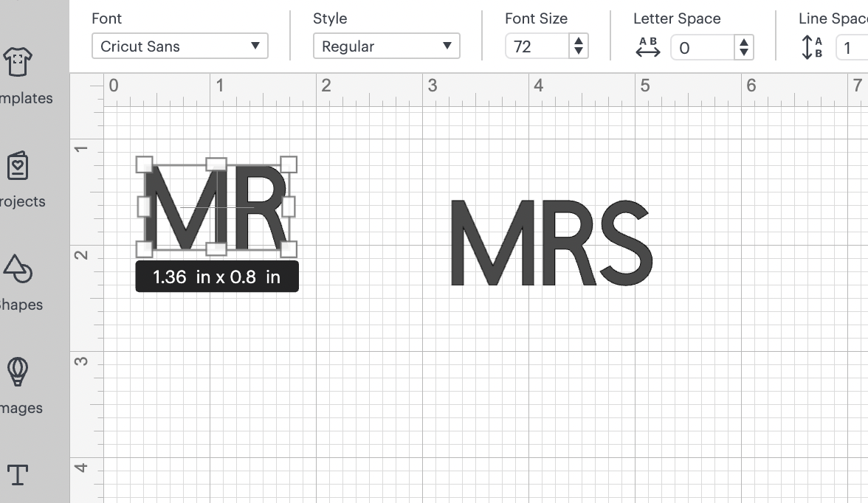Open the Style dropdown showing Regular
This screenshot has width=868, height=503.
387,46
